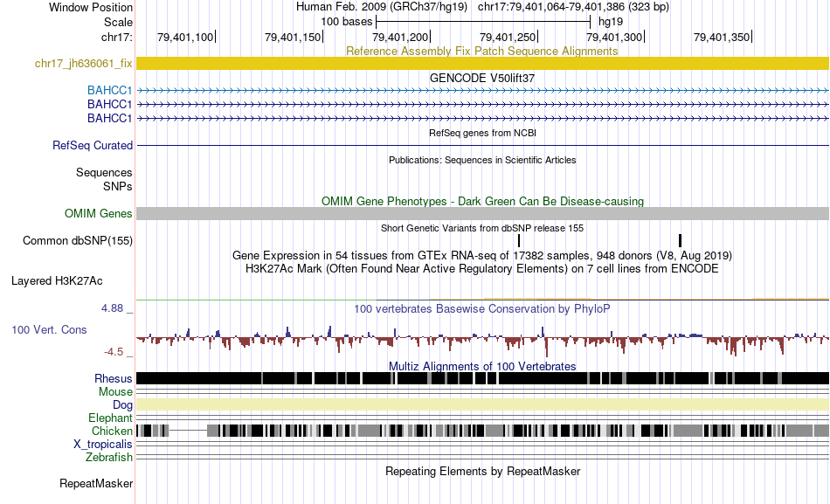Click the 79,401,200 ruler position
Image resolution: width=830 pixels, height=504 pixels.
[400, 37]
